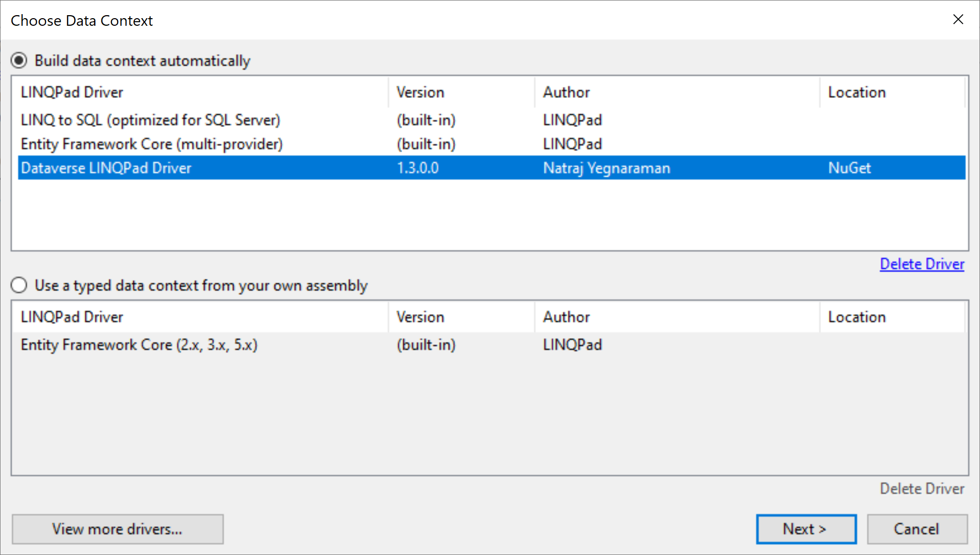Click lower list LINQPad Driver column header
980x555 pixels.
202,317
